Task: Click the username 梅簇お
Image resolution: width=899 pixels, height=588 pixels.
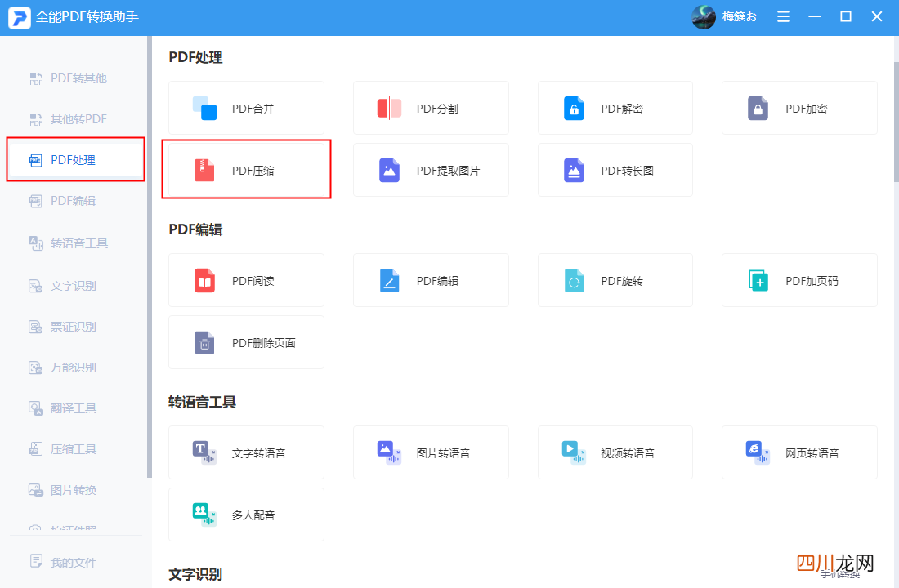Action: 739,17
